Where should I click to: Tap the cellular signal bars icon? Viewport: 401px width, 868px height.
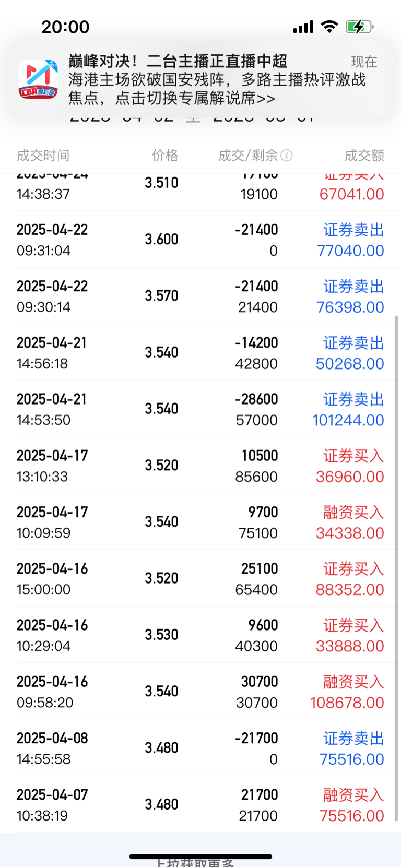coord(303,27)
